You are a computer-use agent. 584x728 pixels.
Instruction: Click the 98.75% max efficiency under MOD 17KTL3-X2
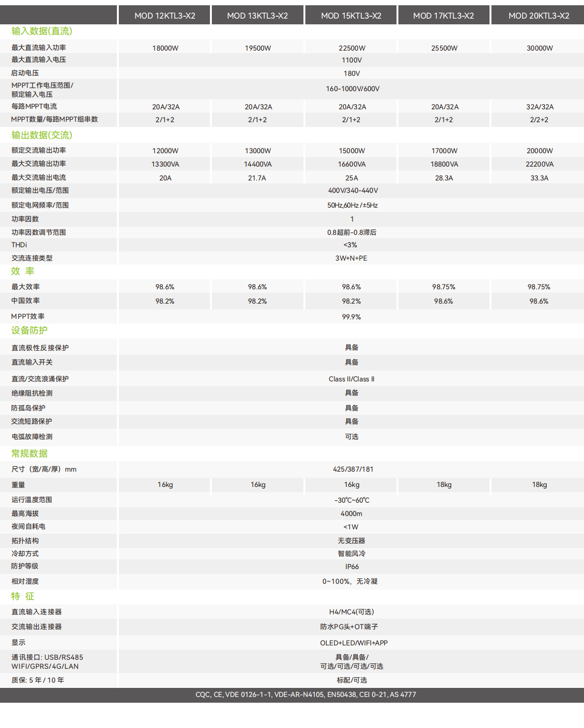tap(444, 287)
